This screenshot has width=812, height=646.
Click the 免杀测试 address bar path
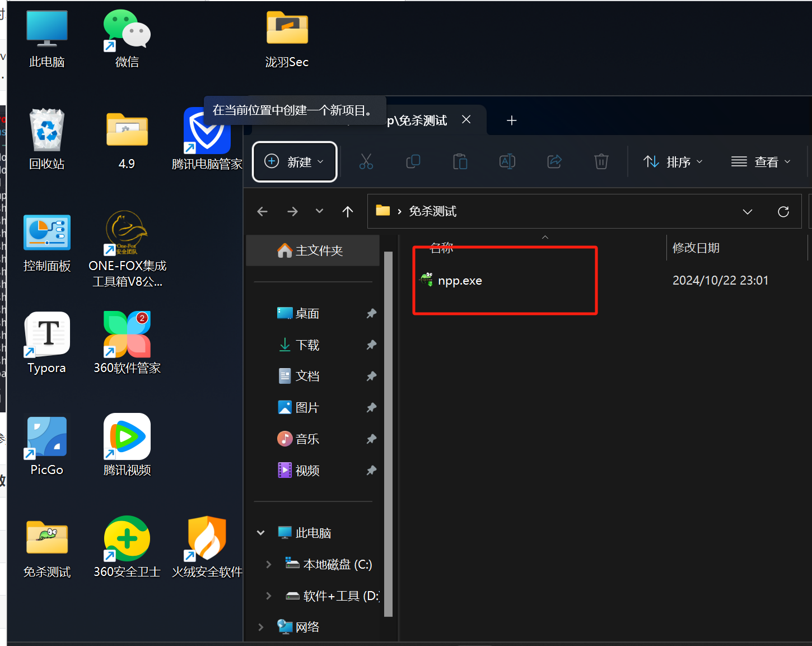(x=432, y=212)
